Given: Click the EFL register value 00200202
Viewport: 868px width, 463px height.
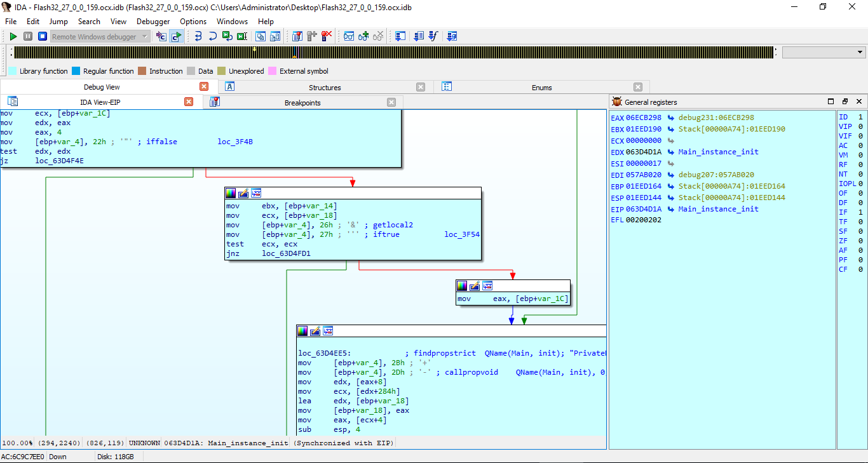Looking at the screenshot, I should (644, 220).
